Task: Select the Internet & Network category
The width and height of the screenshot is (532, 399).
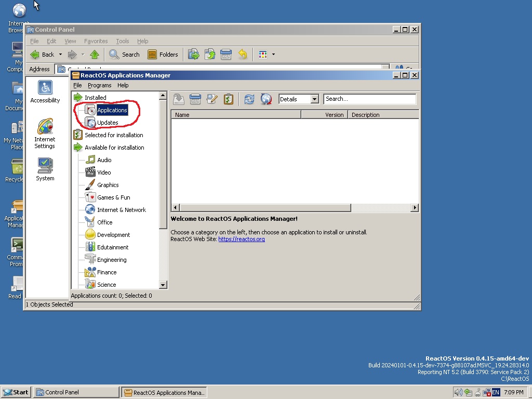Action: click(x=122, y=210)
